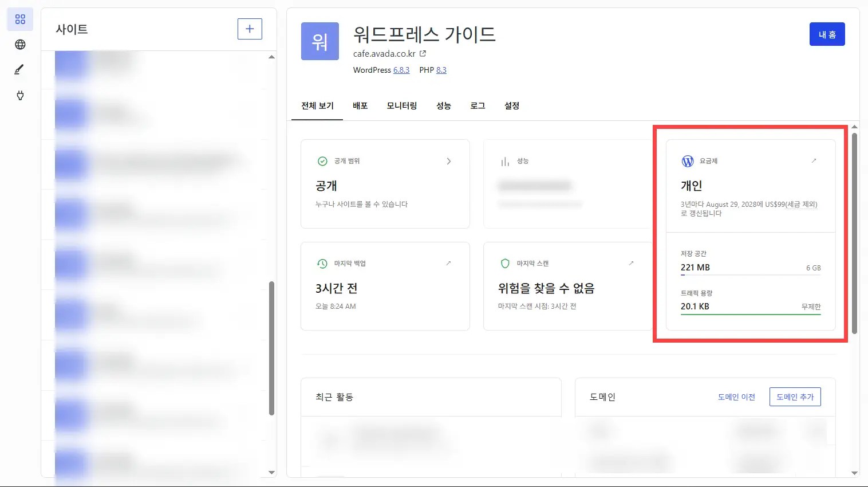Open the 요금제 card via its arrow
Image resolution: width=868 pixels, height=487 pixels.
pyautogui.click(x=814, y=161)
